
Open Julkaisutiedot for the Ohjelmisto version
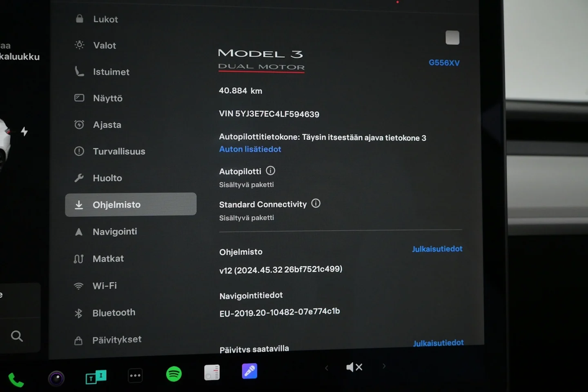pyautogui.click(x=437, y=249)
